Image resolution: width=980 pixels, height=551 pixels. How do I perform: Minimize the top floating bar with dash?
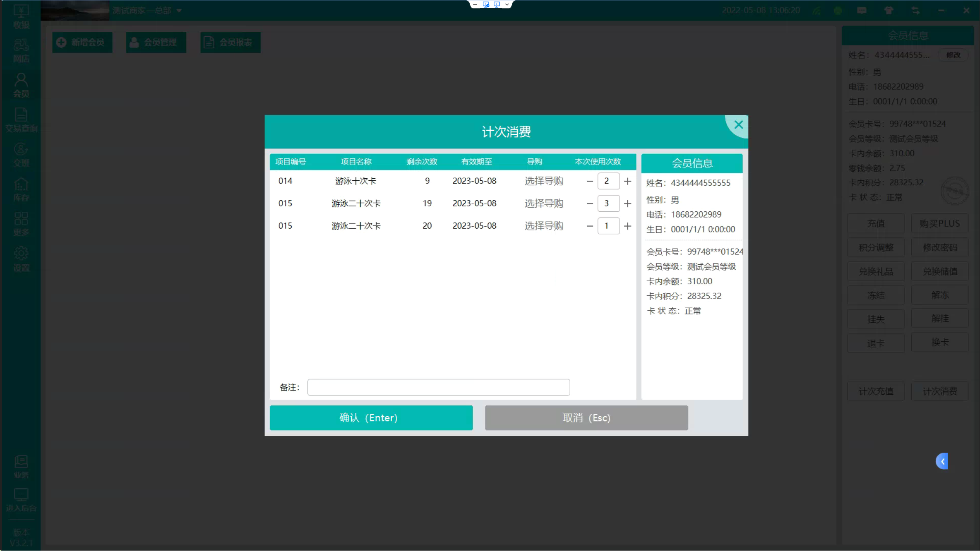pyautogui.click(x=475, y=4)
